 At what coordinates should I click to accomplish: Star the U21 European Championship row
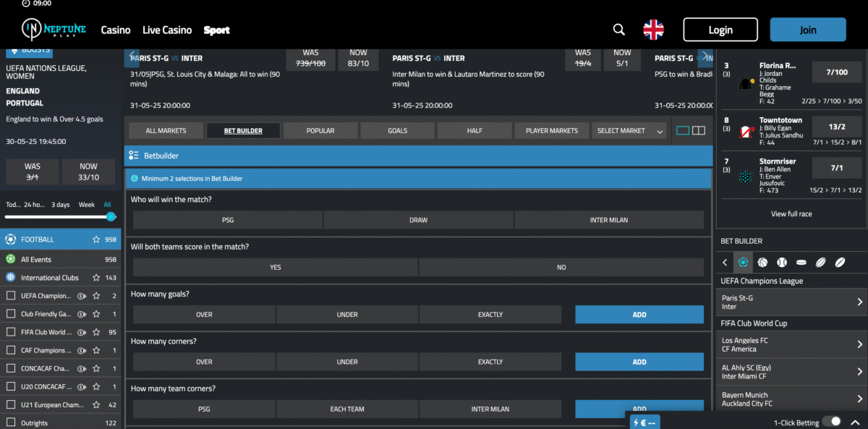pyautogui.click(x=95, y=405)
